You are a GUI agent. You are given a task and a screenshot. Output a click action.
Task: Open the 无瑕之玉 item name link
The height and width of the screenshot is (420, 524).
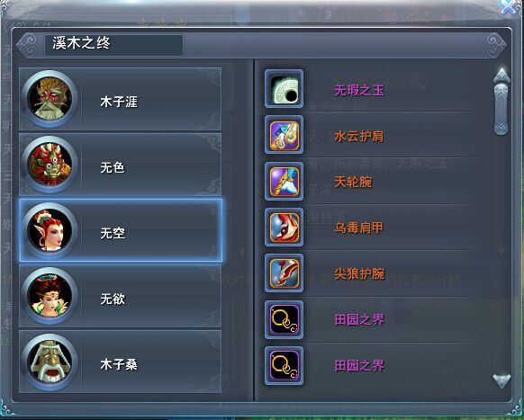click(359, 90)
